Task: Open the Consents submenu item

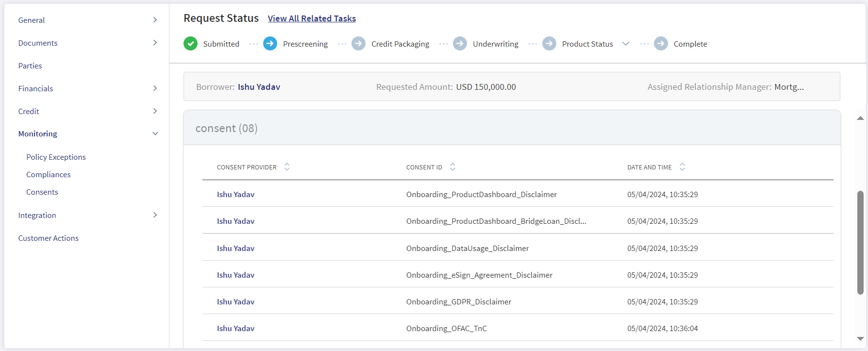Action: (x=42, y=192)
